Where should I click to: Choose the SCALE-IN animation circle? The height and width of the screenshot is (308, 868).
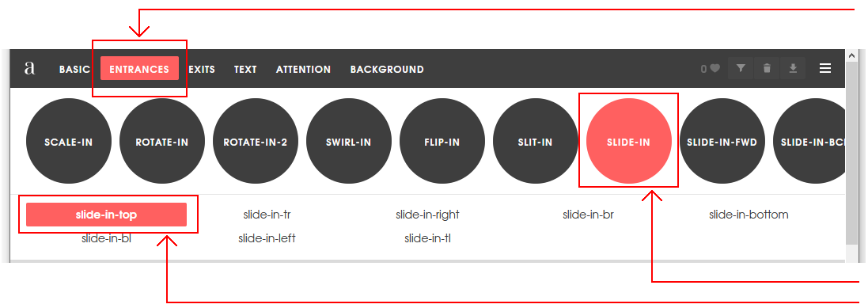[x=69, y=141]
